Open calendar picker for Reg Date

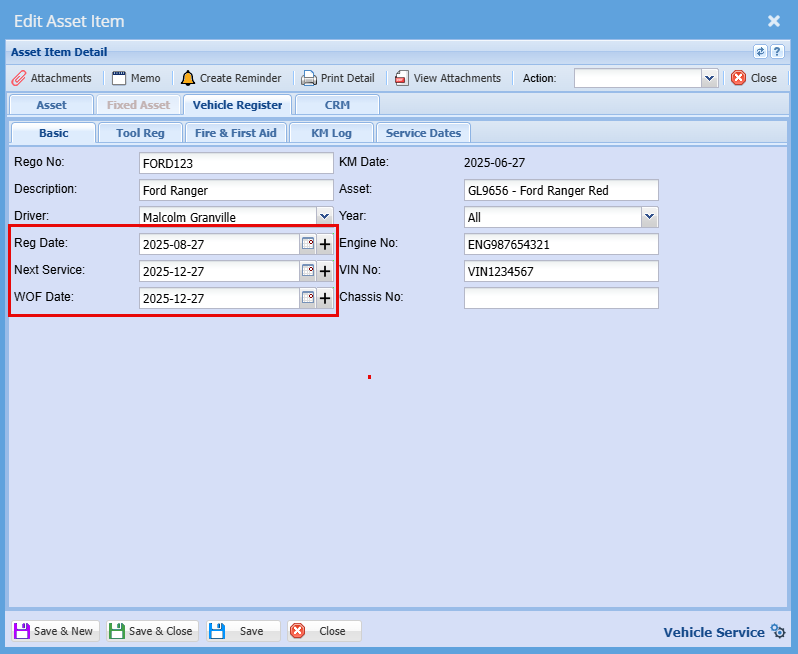click(x=308, y=244)
